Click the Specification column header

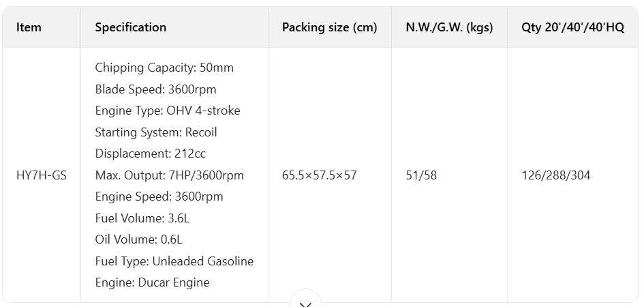point(130,27)
